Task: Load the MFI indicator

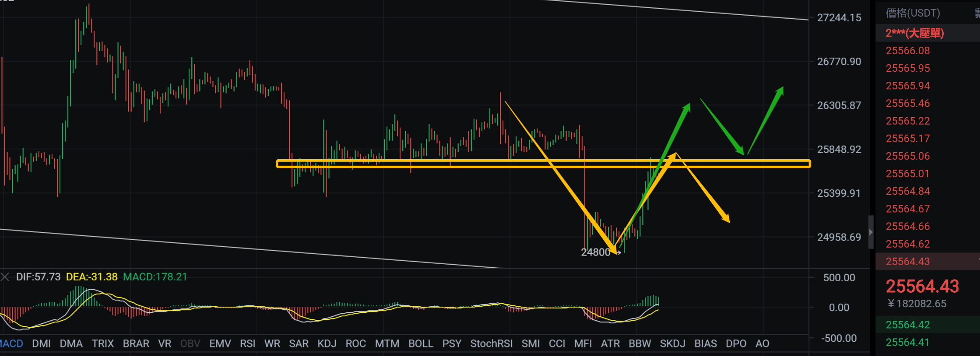Action: [x=583, y=343]
